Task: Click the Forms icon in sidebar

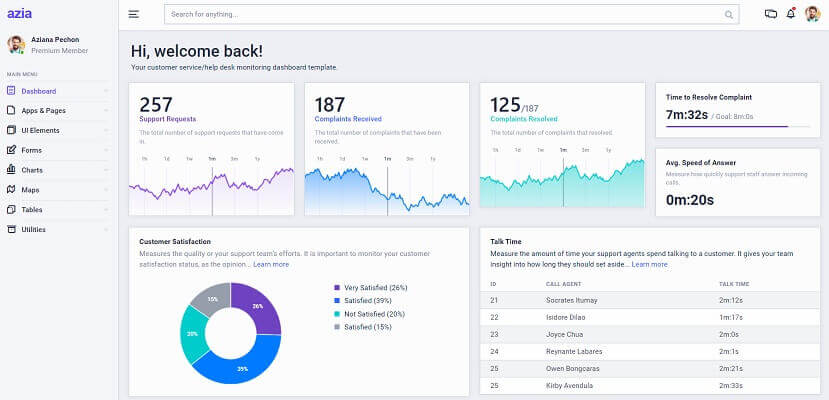Action: 11,150
